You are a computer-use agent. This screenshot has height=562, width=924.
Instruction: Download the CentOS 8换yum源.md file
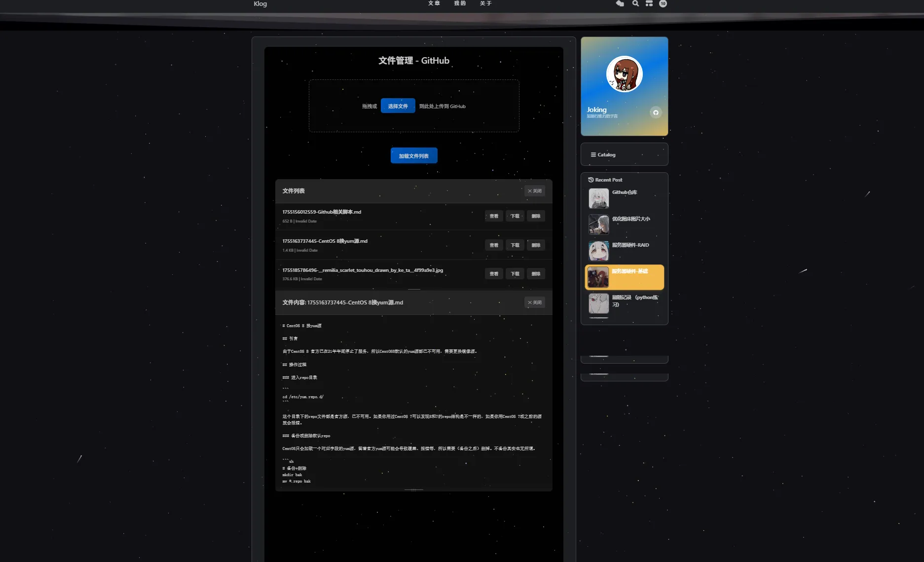point(515,245)
